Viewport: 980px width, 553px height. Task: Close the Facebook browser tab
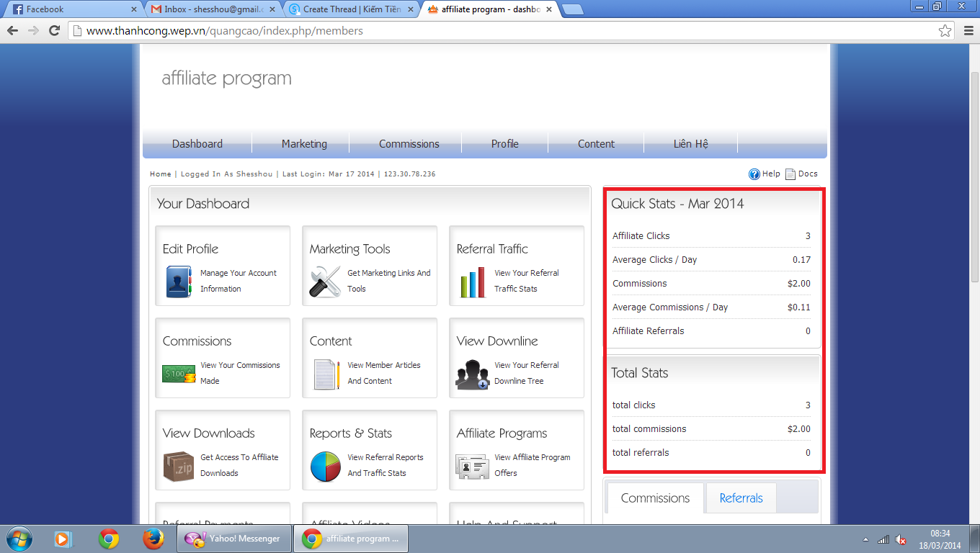pyautogui.click(x=133, y=9)
